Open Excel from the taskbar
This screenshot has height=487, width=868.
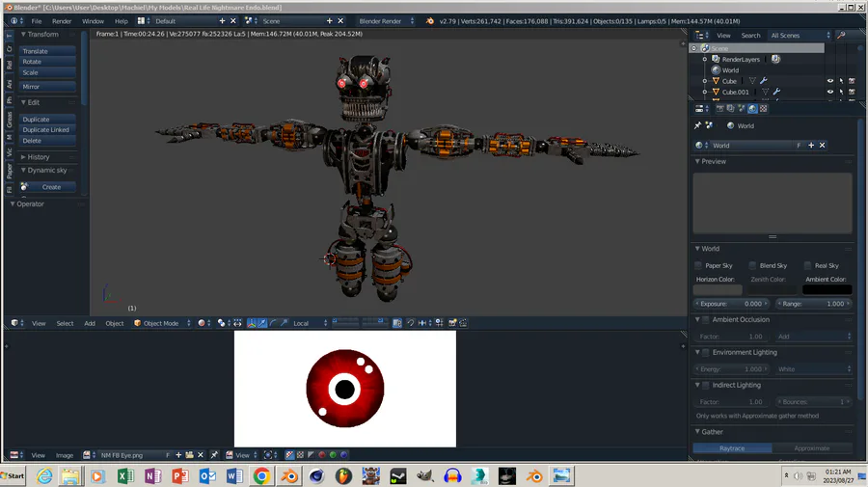pos(125,476)
